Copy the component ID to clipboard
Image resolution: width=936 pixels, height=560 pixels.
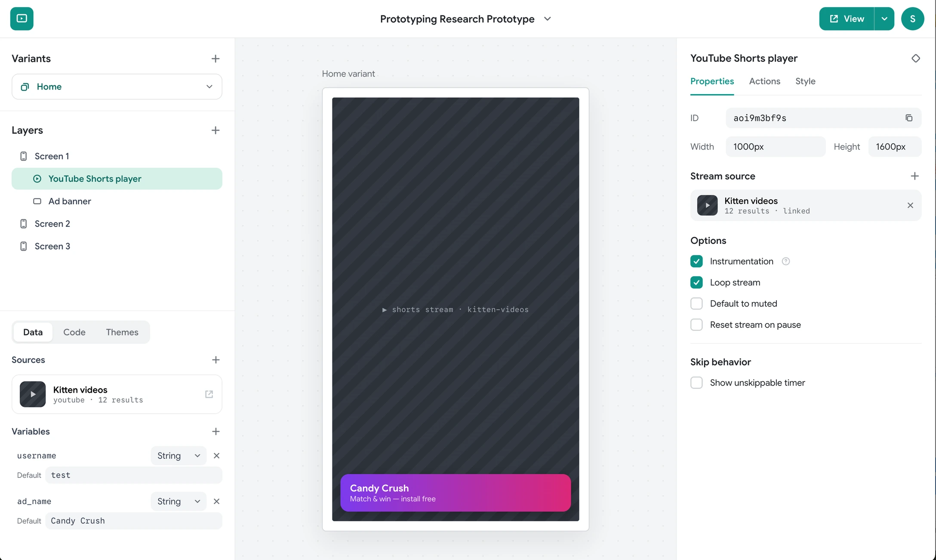click(909, 118)
